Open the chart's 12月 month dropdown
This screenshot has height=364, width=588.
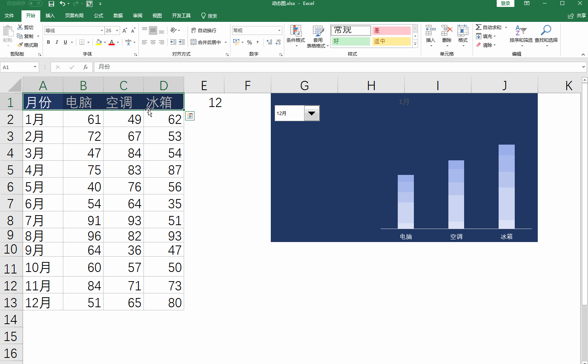(x=312, y=113)
